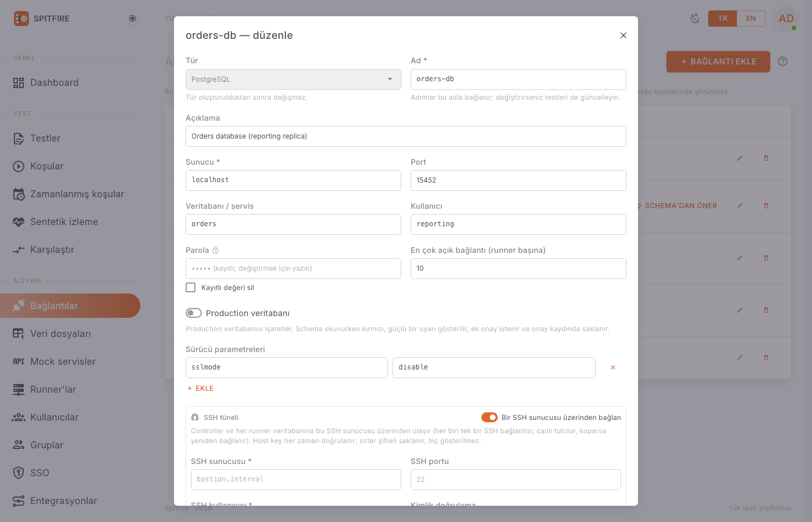Viewport: 812px width, 522px height.
Task: Click the Sentetik izleme heartbeat icon
Action: [19, 222]
